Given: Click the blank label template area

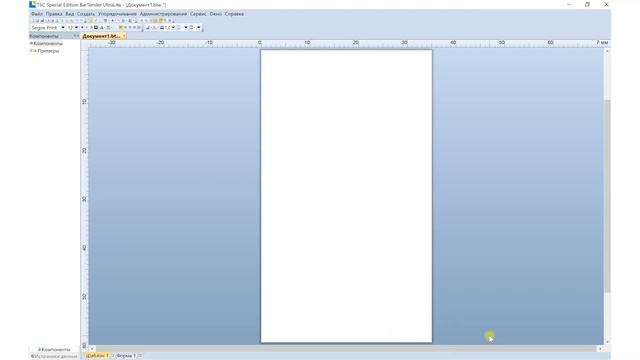Looking at the screenshot, I should point(346,196).
